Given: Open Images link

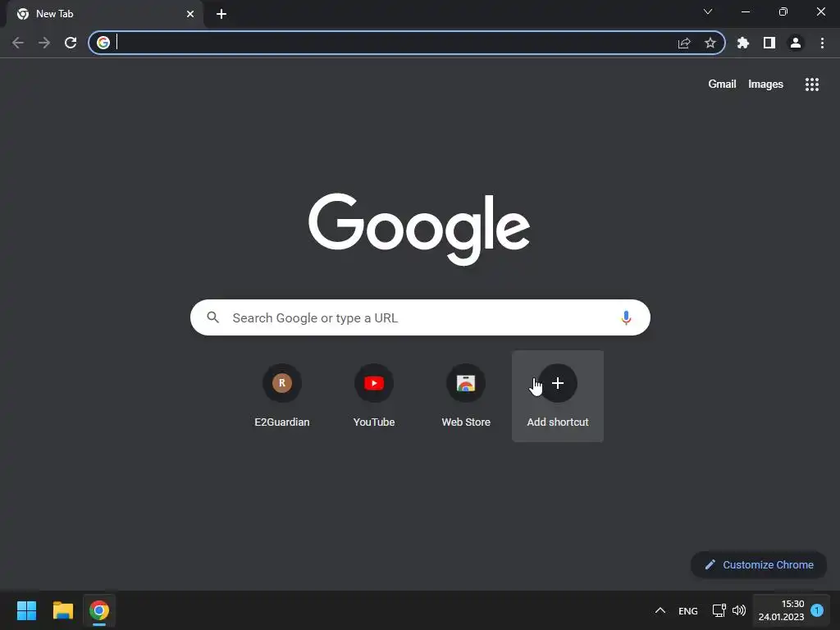Looking at the screenshot, I should pyautogui.click(x=765, y=84).
